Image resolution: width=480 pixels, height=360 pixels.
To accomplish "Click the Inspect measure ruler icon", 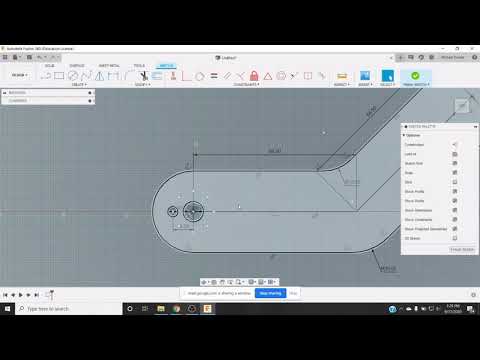I will (342, 76).
